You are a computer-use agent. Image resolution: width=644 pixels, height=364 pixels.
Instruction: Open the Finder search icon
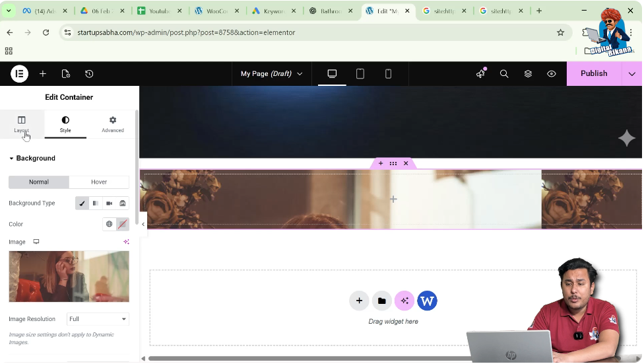point(504,74)
